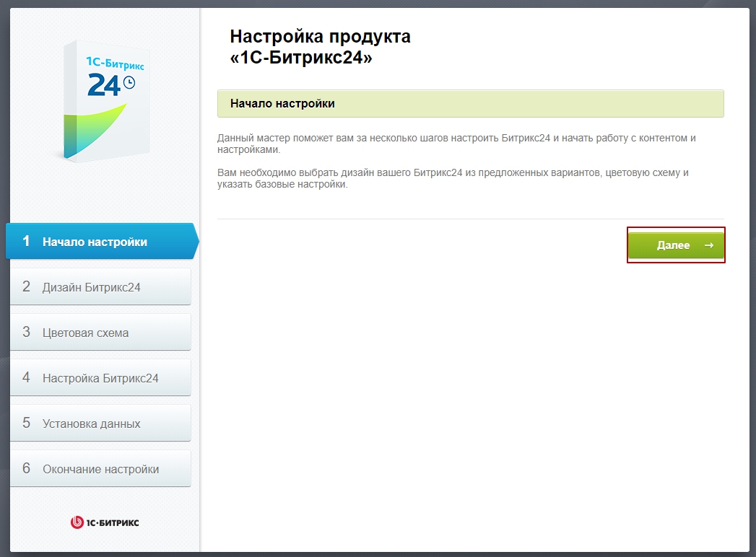Image resolution: width=756 pixels, height=557 pixels.
Task: Select step 5 Установка данных
Action: [x=100, y=423]
